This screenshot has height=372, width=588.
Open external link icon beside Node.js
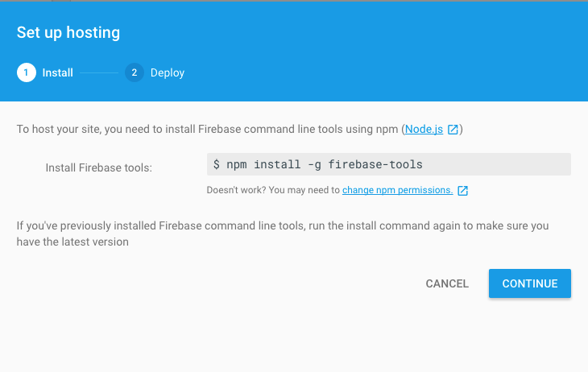click(x=453, y=130)
